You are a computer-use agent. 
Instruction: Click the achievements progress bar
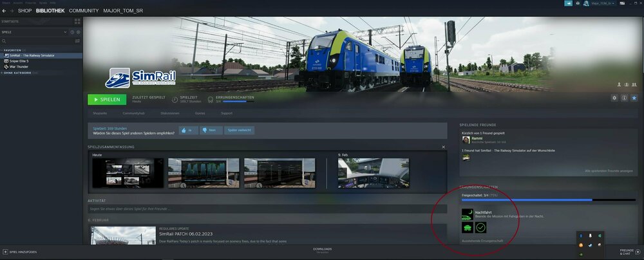point(549,200)
